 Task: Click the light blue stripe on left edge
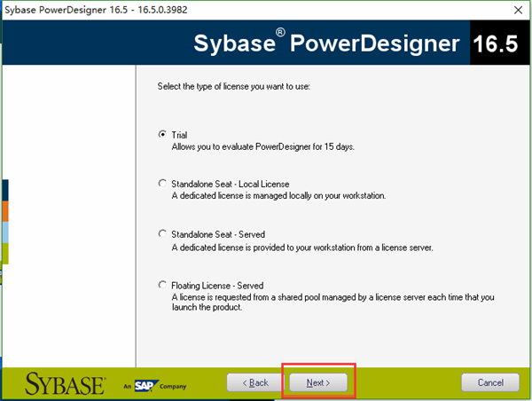[5, 232]
